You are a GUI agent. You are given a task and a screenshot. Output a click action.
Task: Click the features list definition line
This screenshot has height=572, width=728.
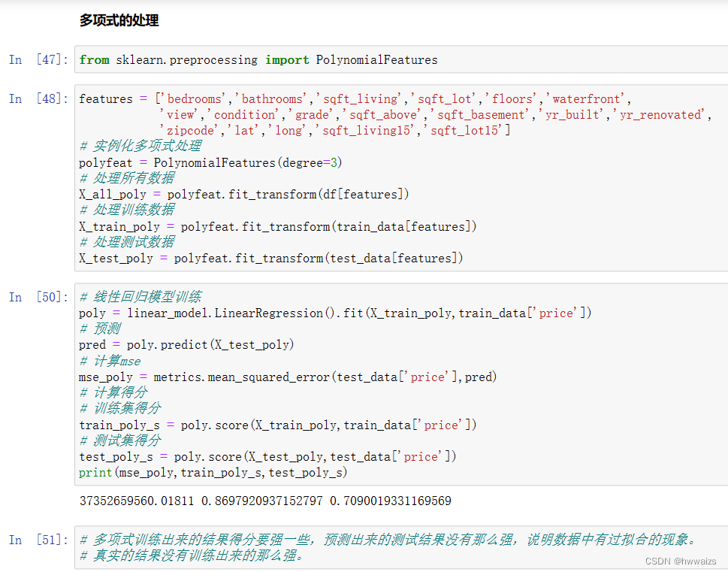point(355,99)
